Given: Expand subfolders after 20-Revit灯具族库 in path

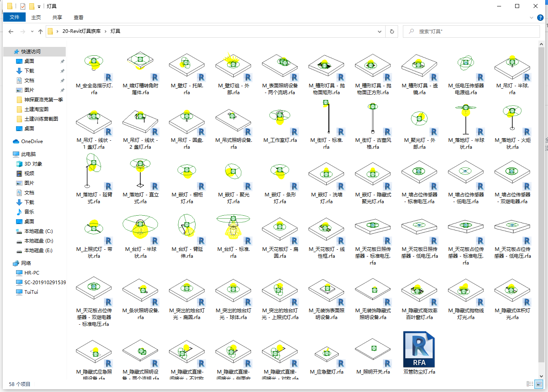Looking at the screenshot, I should point(106,31).
